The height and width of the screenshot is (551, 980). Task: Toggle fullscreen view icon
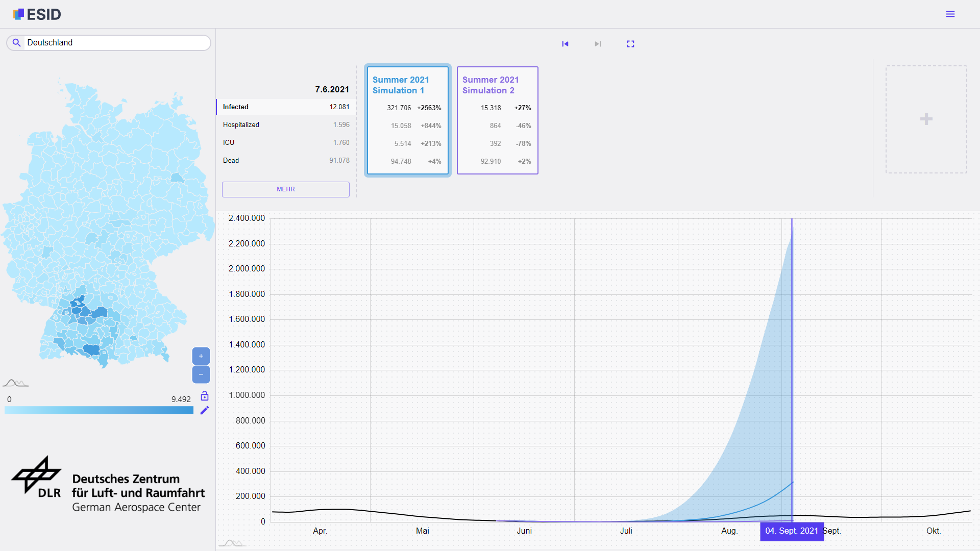click(630, 44)
